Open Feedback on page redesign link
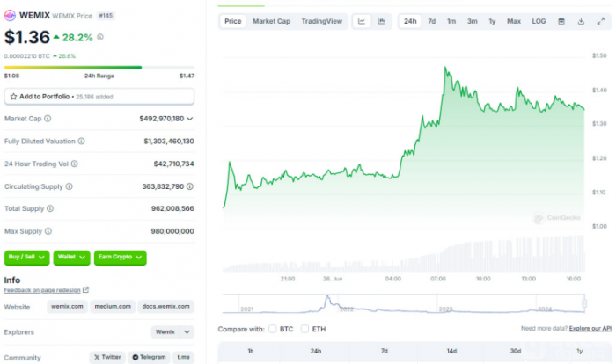The width and height of the screenshot is (616, 364). (42, 290)
